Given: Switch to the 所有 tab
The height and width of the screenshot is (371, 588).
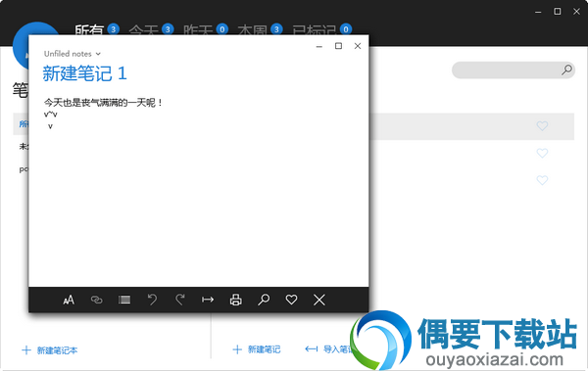Looking at the screenshot, I should click(x=97, y=29).
